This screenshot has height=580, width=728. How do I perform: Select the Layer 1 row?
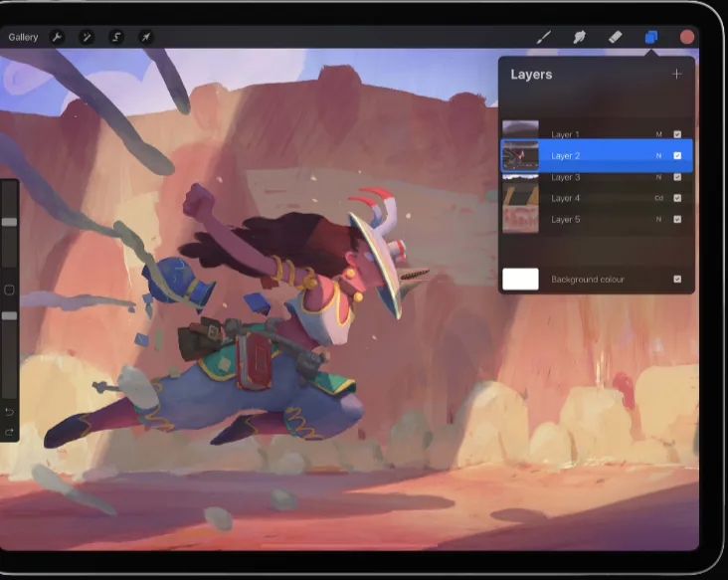pos(597,130)
